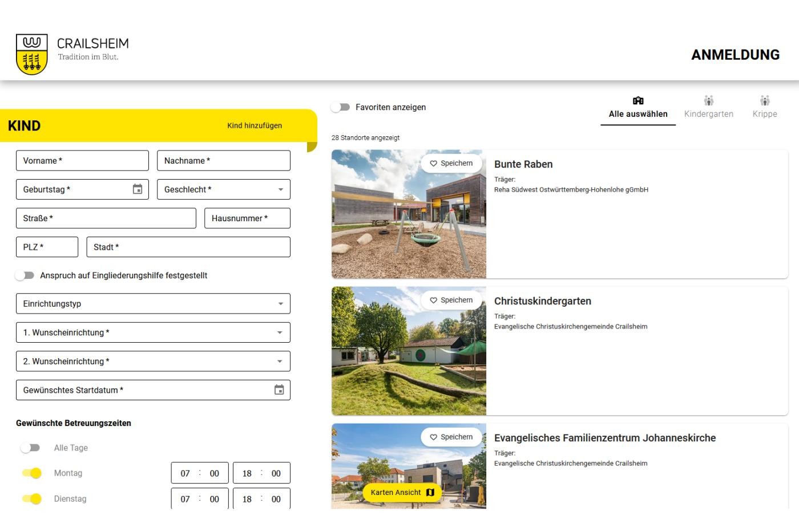
Task: Toggle Favoriten anzeigen switch
Action: tap(341, 107)
